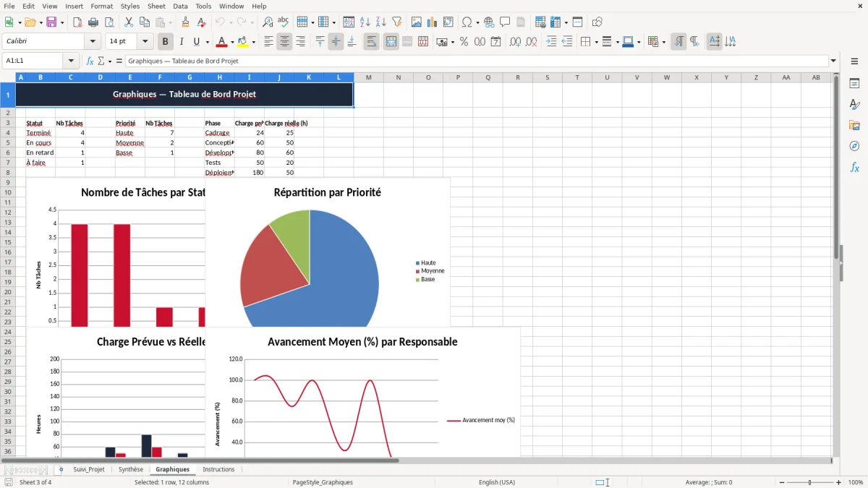Increase indent
The height and width of the screenshot is (488, 868).
click(x=551, y=42)
